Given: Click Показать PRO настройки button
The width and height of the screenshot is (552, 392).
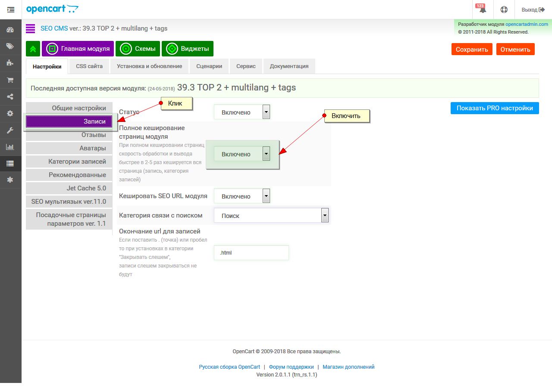Looking at the screenshot, I should [x=495, y=108].
